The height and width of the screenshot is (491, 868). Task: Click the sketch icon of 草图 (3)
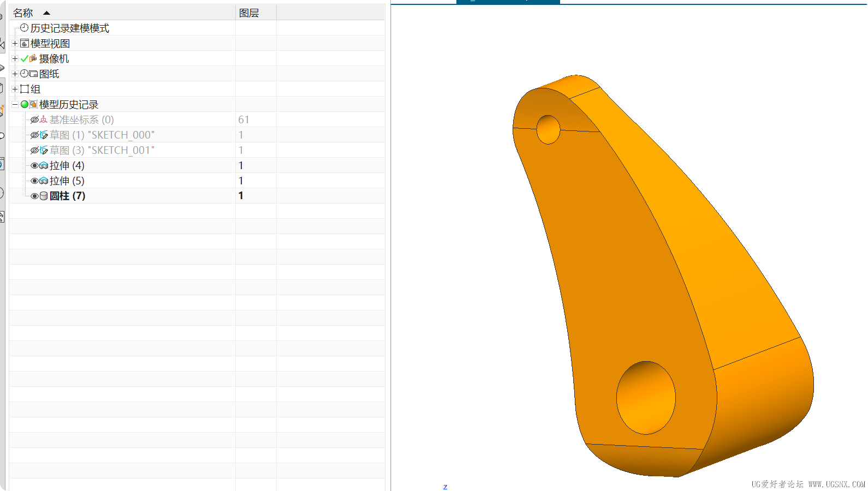click(44, 150)
